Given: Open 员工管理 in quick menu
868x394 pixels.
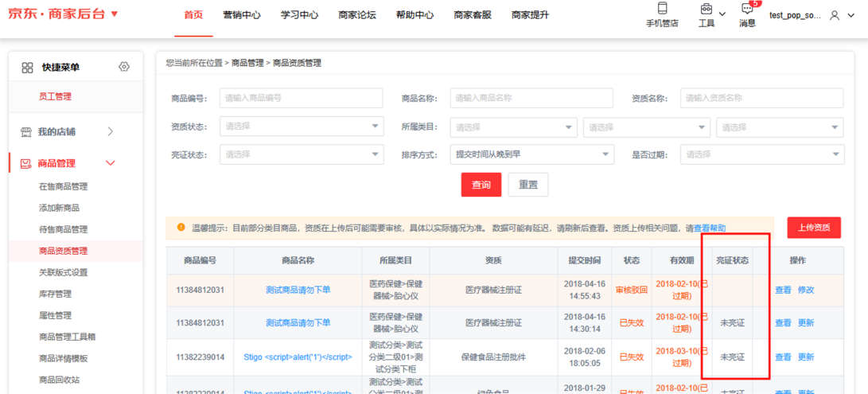Looking at the screenshot, I should (55, 96).
